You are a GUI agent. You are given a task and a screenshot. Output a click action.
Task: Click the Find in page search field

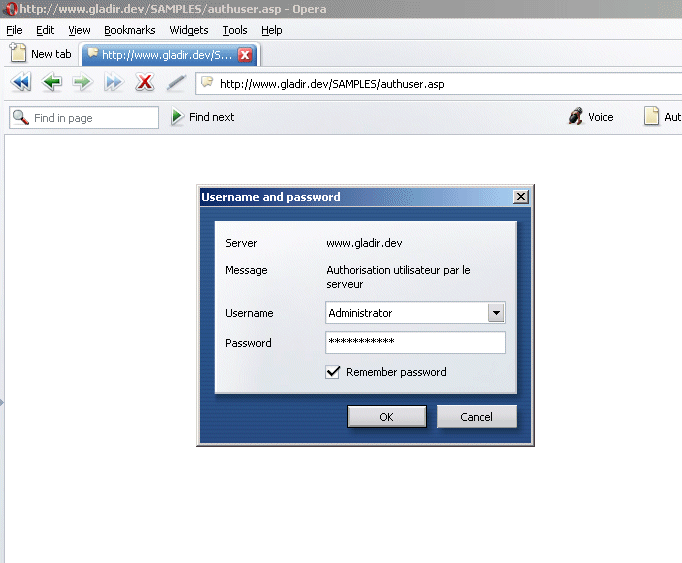click(x=84, y=117)
